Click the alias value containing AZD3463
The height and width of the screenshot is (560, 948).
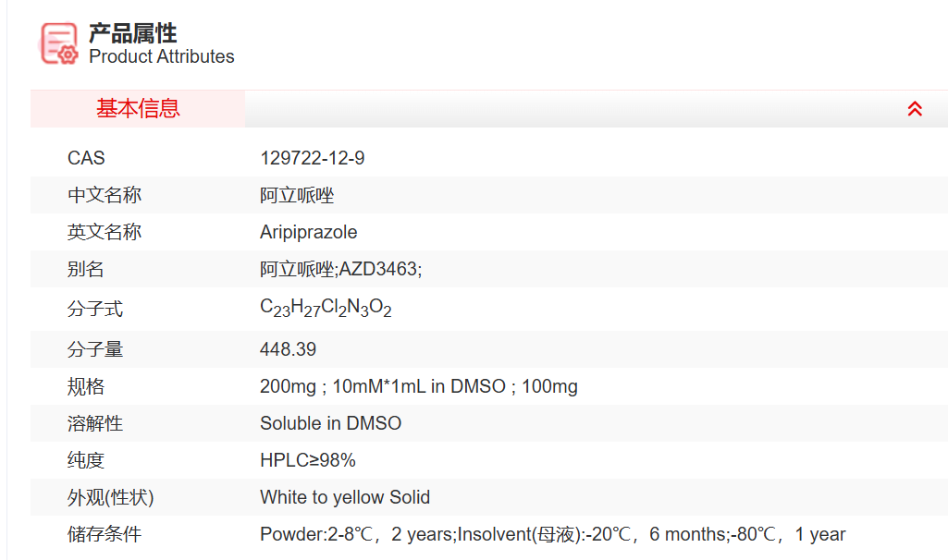pyautogui.click(x=341, y=270)
